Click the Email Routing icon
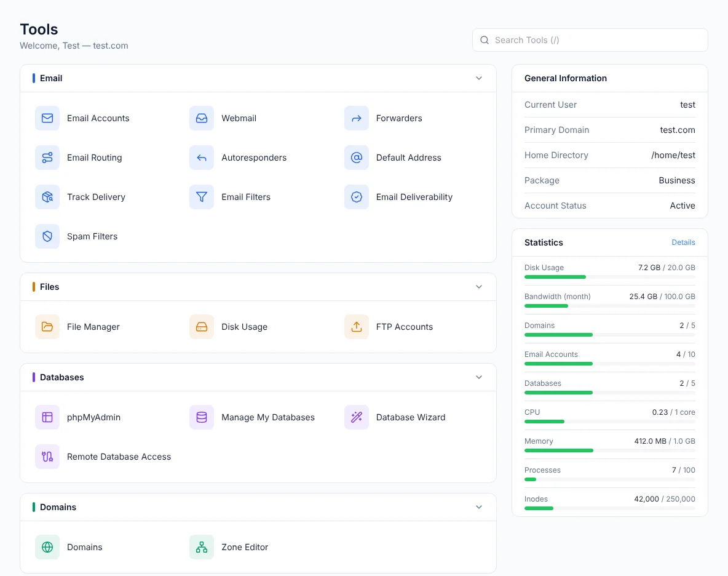 47,158
